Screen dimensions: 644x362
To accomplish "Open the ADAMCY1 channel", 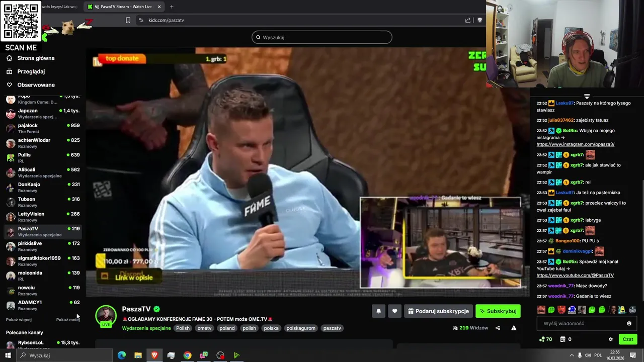I will 42,305.
